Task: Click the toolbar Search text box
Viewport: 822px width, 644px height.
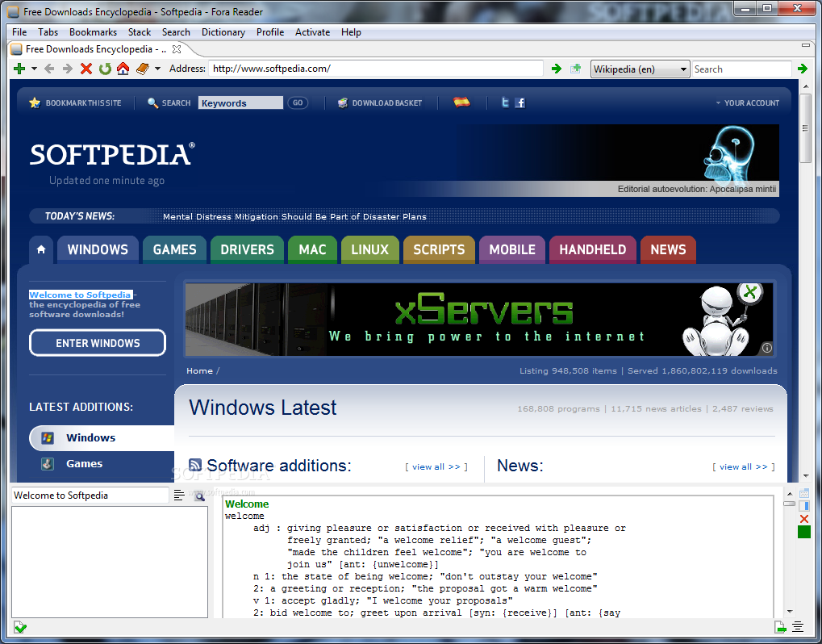Action: [741, 69]
